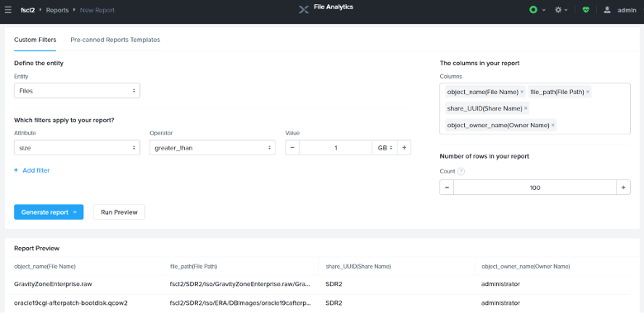Click the Generate report button

tap(49, 212)
